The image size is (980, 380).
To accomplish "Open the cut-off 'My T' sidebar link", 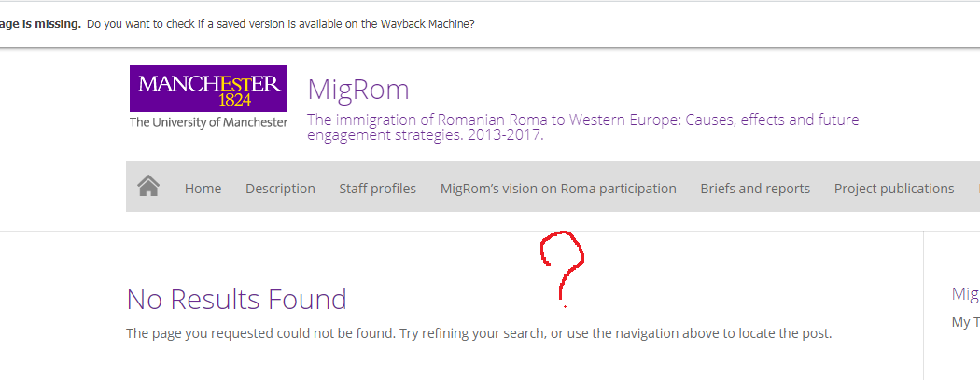I will (965, 322).
